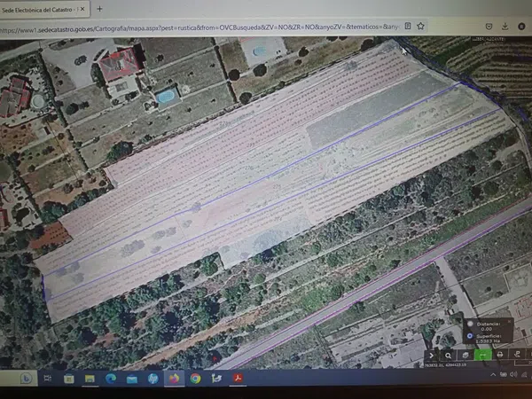Open the map layers tool
The width and height of the screenshot is (532, 399).
click(465, 355)
